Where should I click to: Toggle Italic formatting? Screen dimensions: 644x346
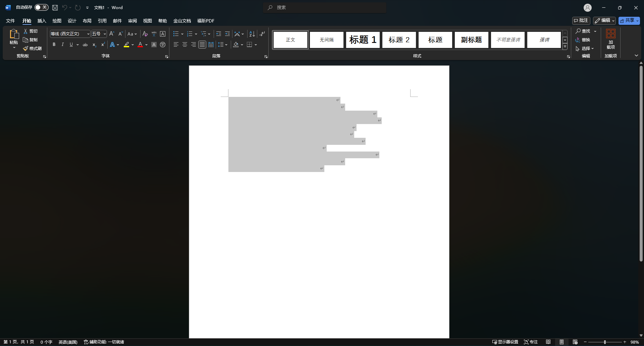pos(62,45)
